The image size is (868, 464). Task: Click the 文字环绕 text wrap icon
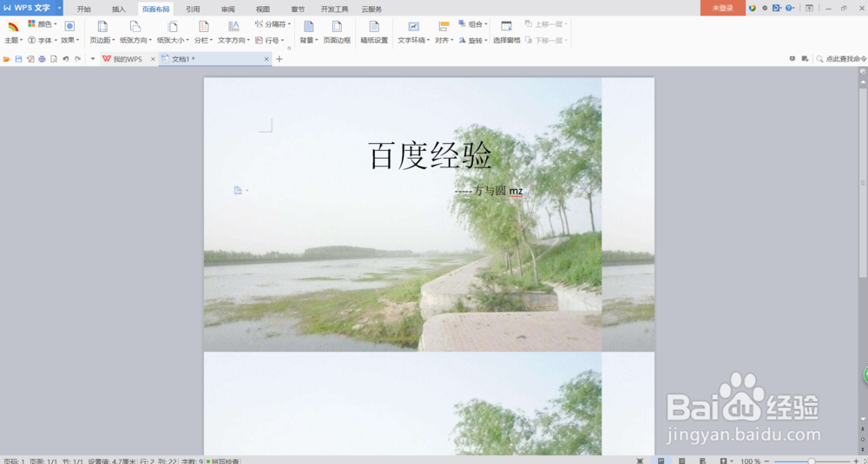tap(413, 26)
